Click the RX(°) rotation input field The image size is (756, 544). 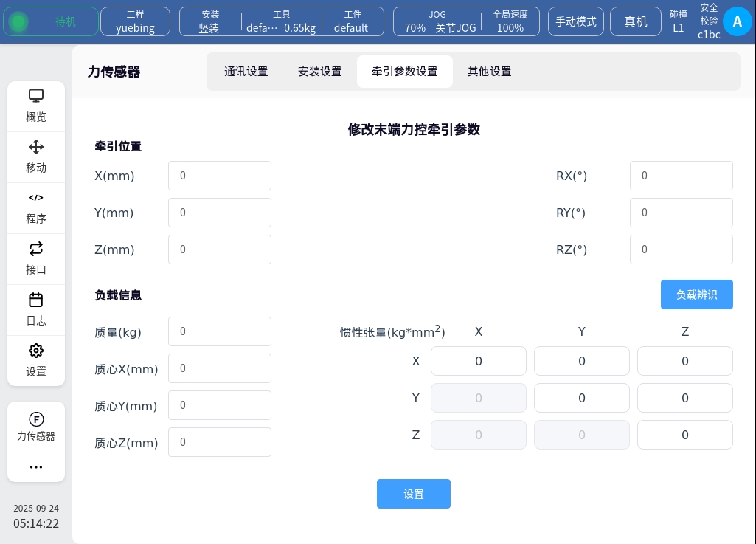682,176
